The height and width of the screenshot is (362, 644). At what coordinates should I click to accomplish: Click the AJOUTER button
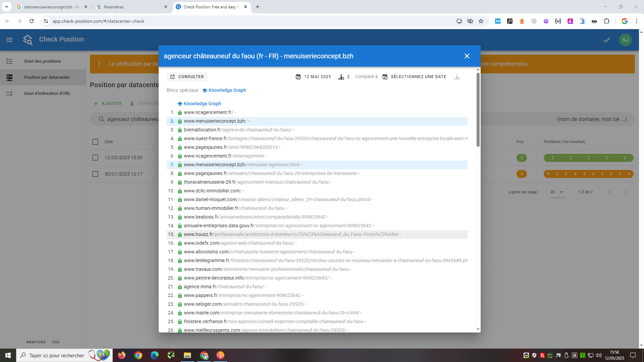point(108,104)
